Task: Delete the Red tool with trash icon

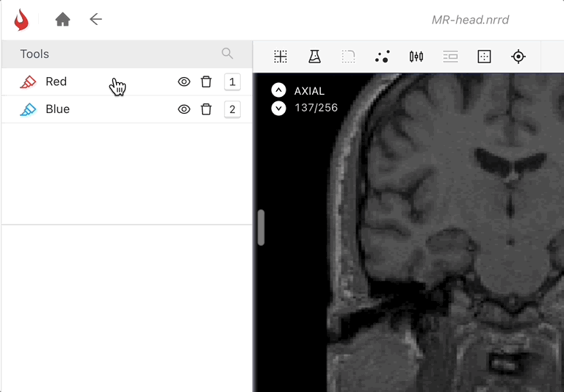Action: coord(206,81)
